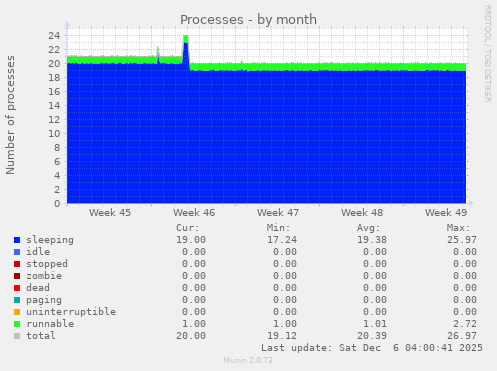Click the 'sleeping' legend label
This screenshot has width=497, height=371.
(50, 240)
